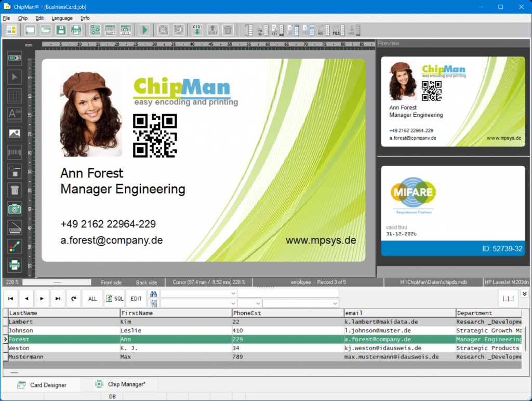Viewport: 532px width, 401px height.
Task: Click the SCRIPT toolbar icon
Action: (x=110, y=30)
